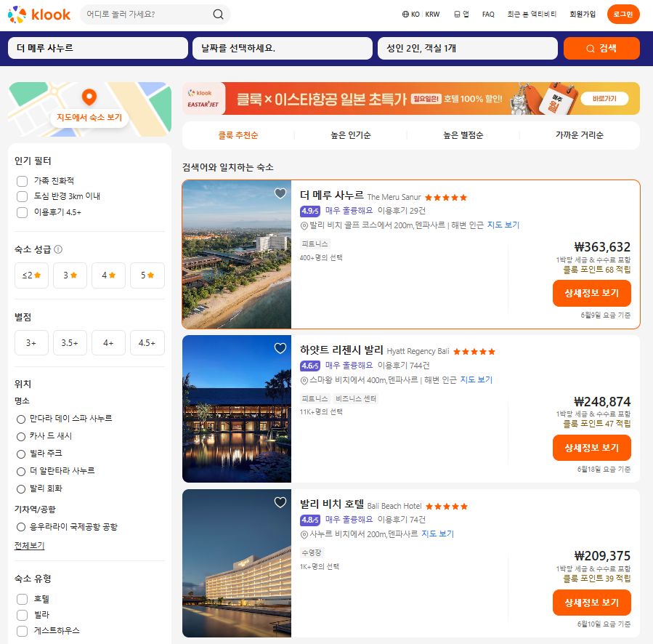Filter rating 3+
Screen dimensions: 653x644
coord(32,342)
